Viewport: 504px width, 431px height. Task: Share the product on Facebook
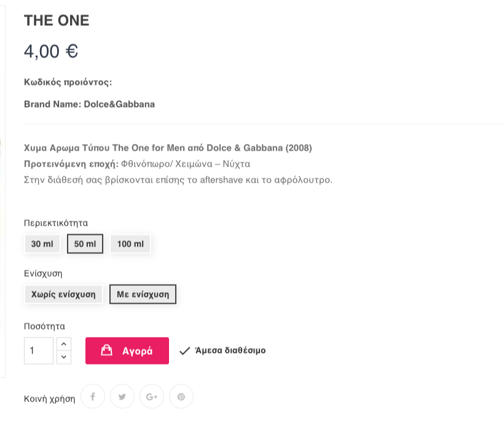pos(93,397)
